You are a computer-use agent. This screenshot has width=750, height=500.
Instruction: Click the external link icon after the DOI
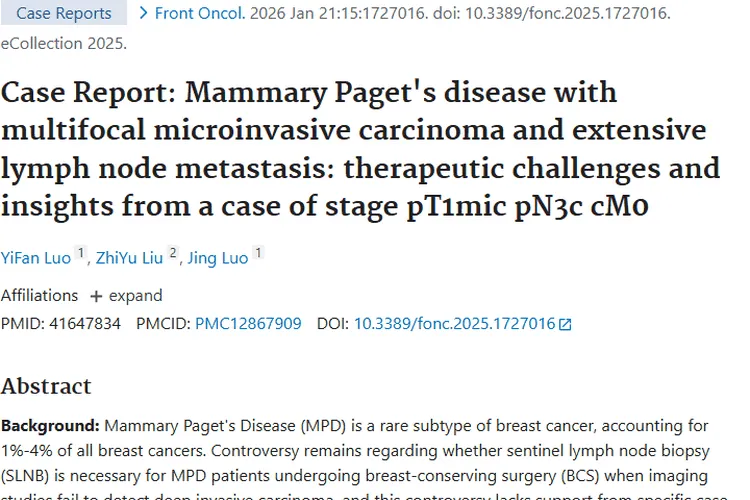565,324
